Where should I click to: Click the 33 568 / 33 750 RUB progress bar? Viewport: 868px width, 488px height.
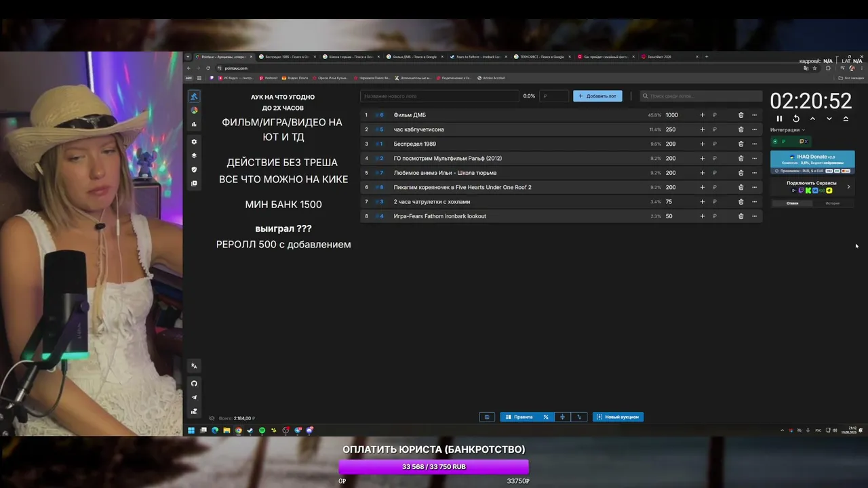[x=433, y=467]
